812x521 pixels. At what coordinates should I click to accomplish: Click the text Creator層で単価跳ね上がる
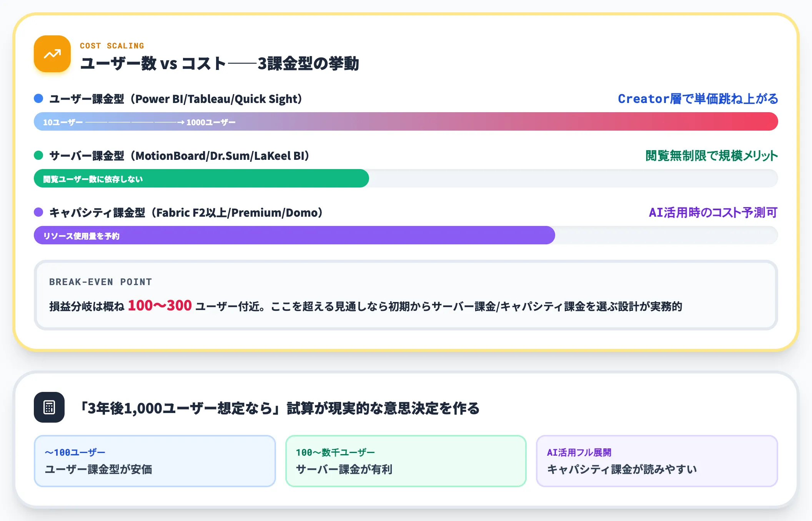[x=698, y=99]
